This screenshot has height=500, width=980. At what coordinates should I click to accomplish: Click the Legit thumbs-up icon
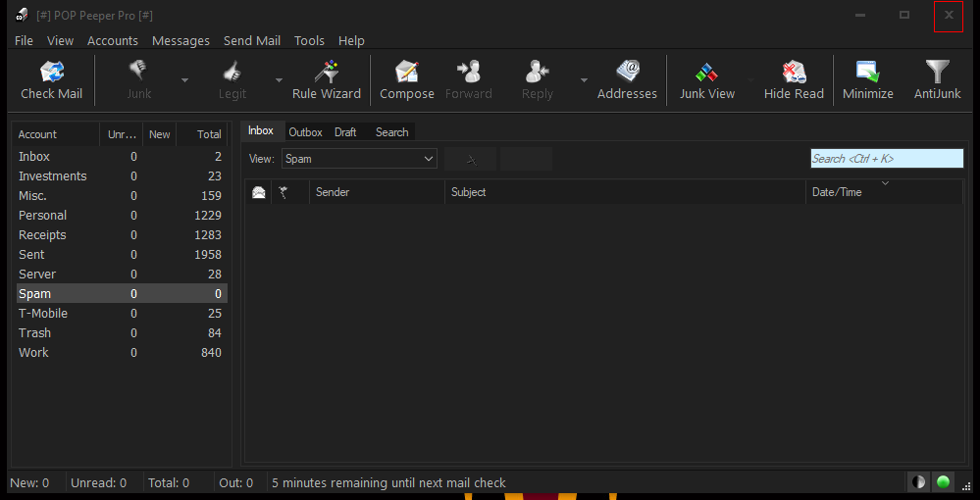[232, 72]
